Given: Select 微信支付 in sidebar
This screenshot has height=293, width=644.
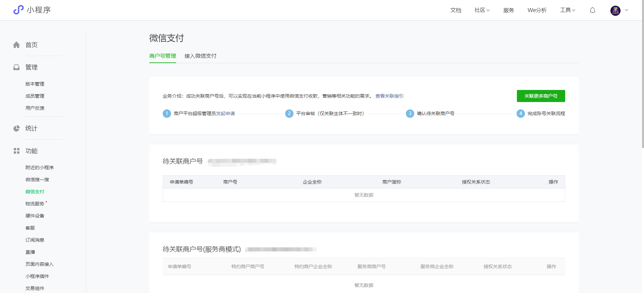Looking at the screenshot, I should (x=35, y=192).
